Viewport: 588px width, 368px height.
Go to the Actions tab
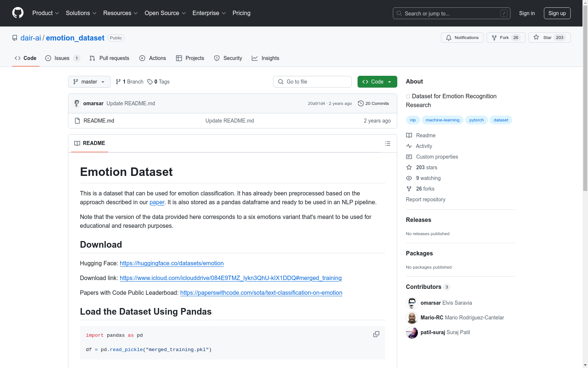tap(153, 58)
